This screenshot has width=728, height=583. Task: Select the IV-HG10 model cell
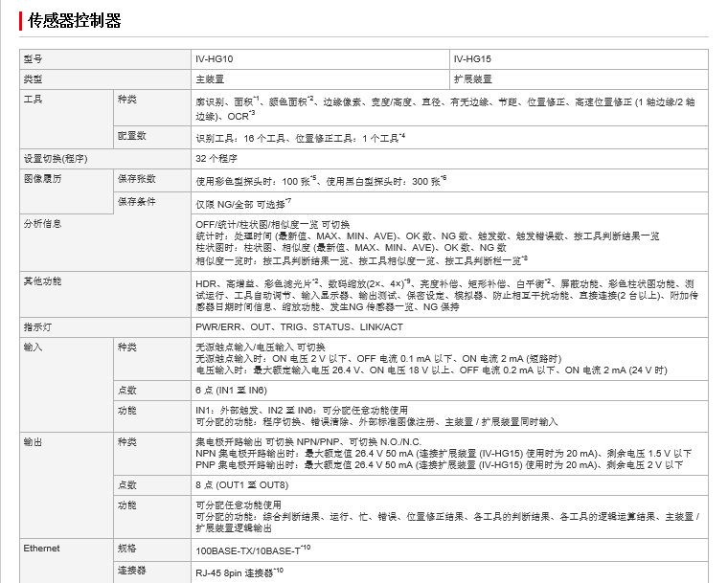213,58
